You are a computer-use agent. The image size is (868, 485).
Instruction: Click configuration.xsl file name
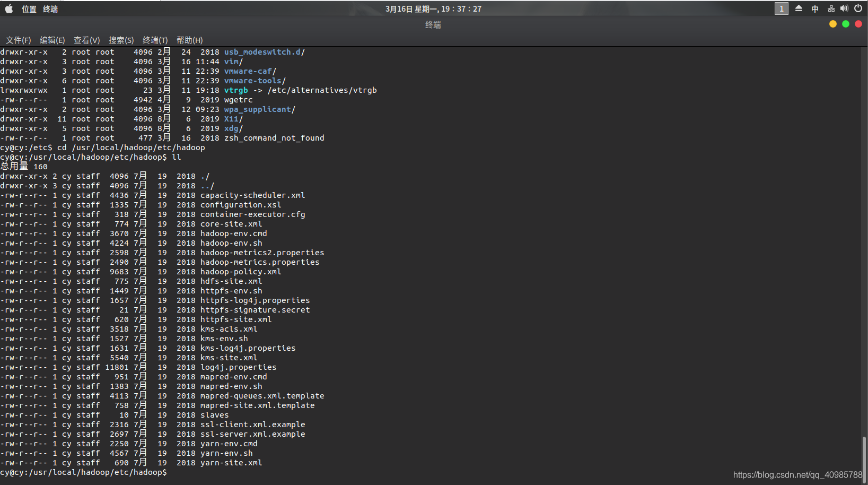point(241,205)
